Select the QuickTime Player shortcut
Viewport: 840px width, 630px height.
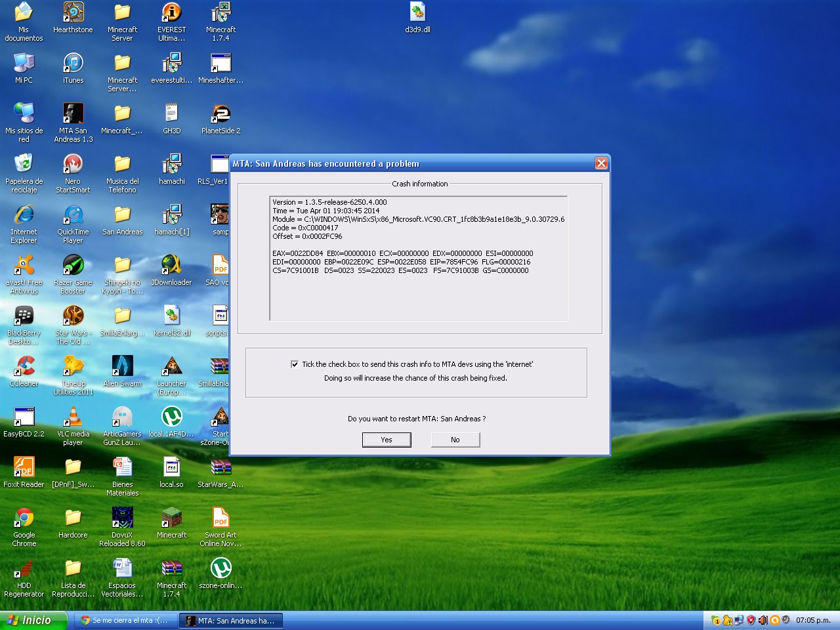pos(73,224)
